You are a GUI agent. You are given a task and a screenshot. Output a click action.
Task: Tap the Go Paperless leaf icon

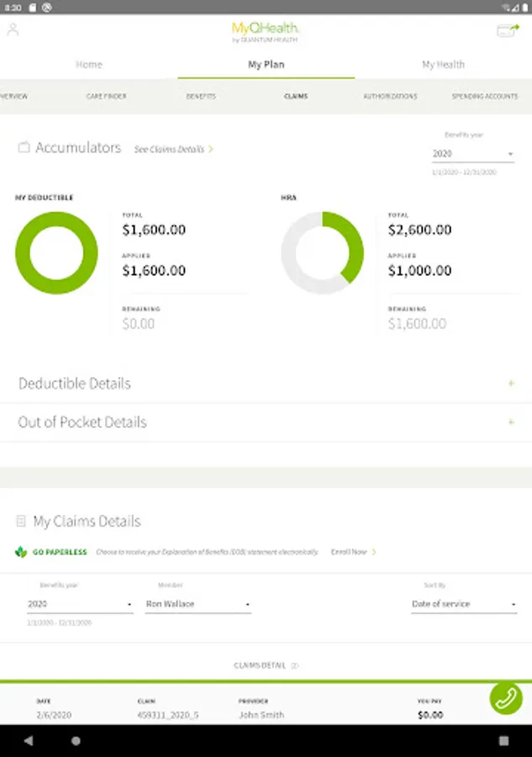[x=21, y=552]
